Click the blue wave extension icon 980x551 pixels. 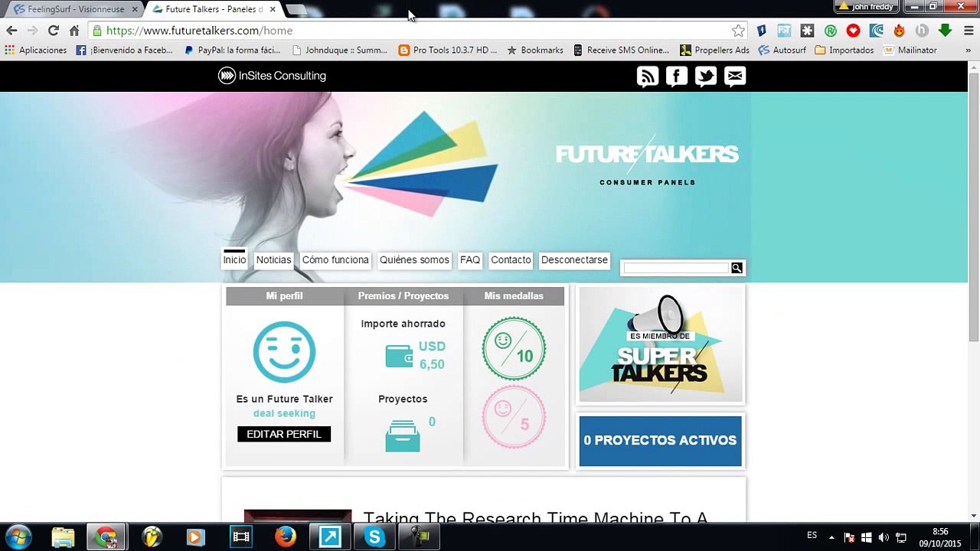pos(876,31)
